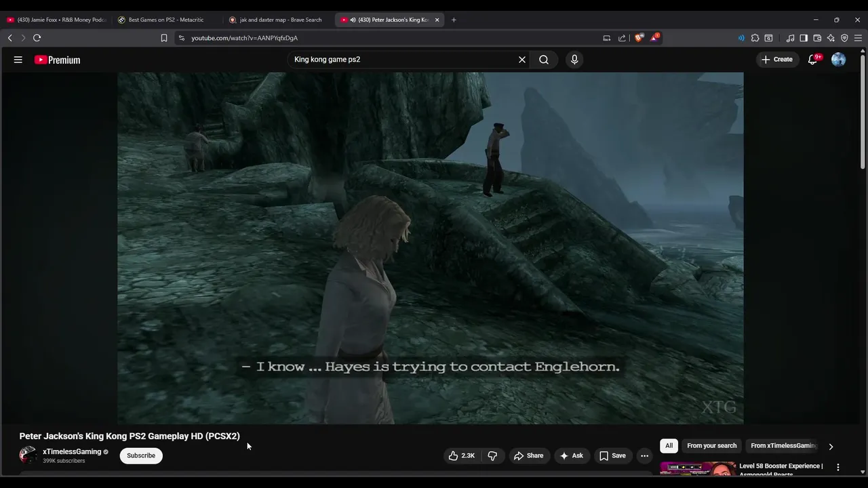868x488 pixels.
Task: Click the Ask button
Action: click(572, 455)
